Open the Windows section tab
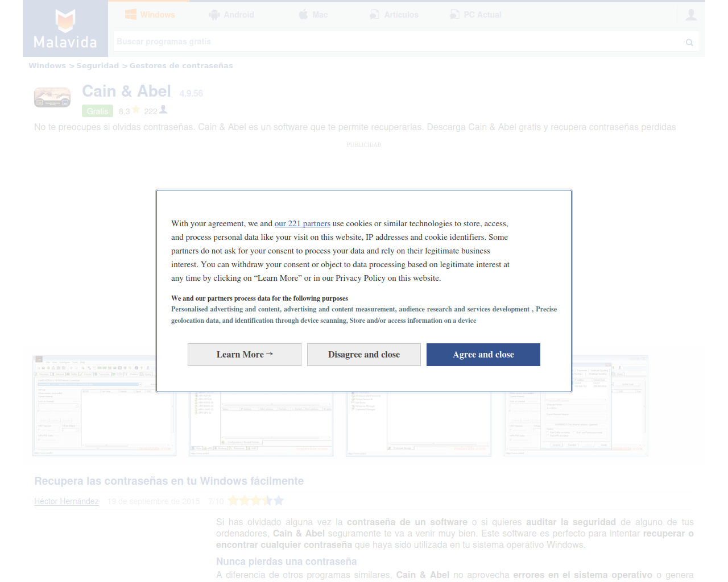This screenshot has height=582, width=728. pyautogui.click(x=150, y=15)
